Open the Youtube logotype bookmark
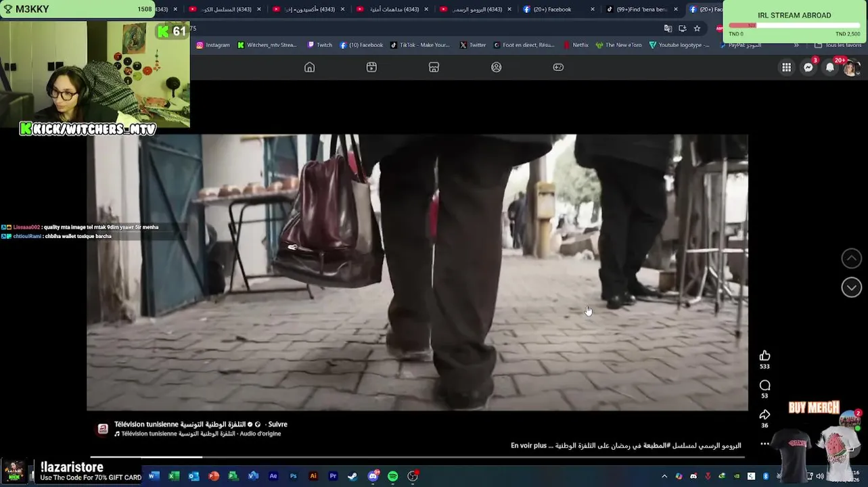 pyautogui.click(x=679, y=45)
